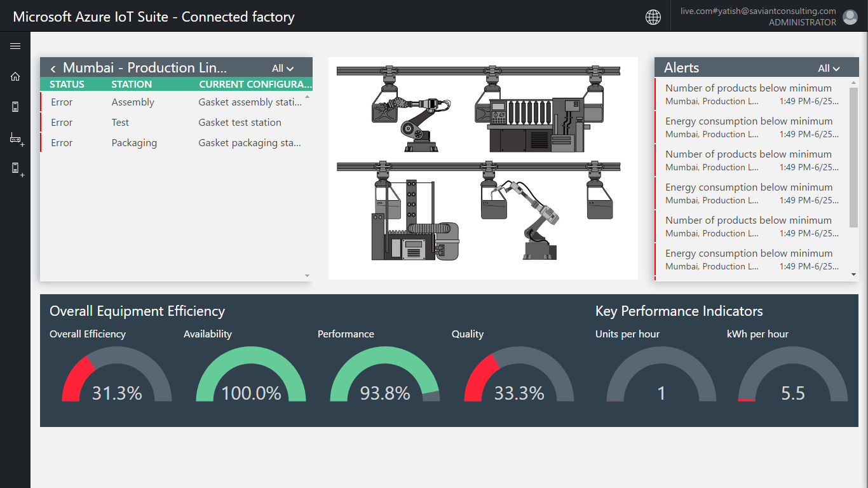Select the Test station row
Image resolution: width=868 pixels, height=488 pixels.
[x=175, y=123]
